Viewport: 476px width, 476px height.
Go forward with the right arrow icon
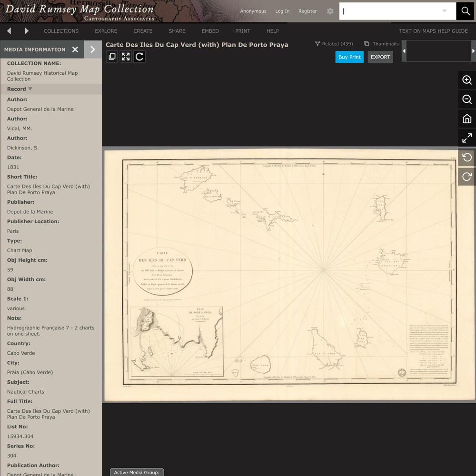click(26, 31)
